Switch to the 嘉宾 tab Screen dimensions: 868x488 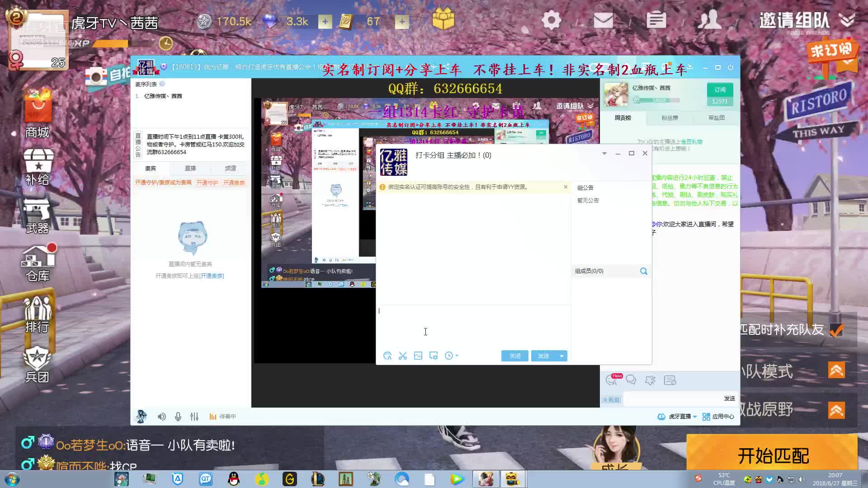coord(151,168)
